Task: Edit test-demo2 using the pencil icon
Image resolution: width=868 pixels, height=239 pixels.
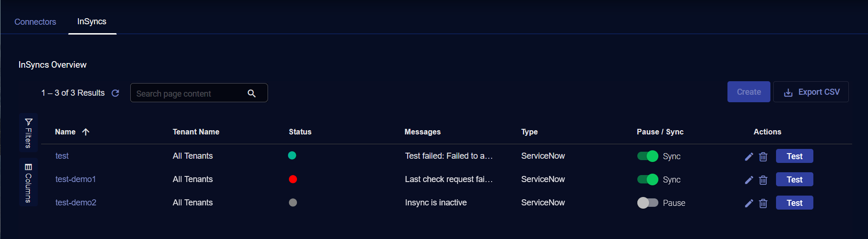Action: pos(749,203)
